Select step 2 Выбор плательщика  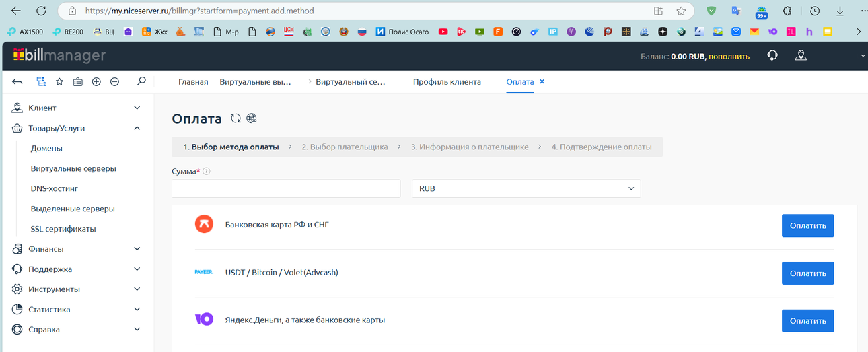pos(345,147)
